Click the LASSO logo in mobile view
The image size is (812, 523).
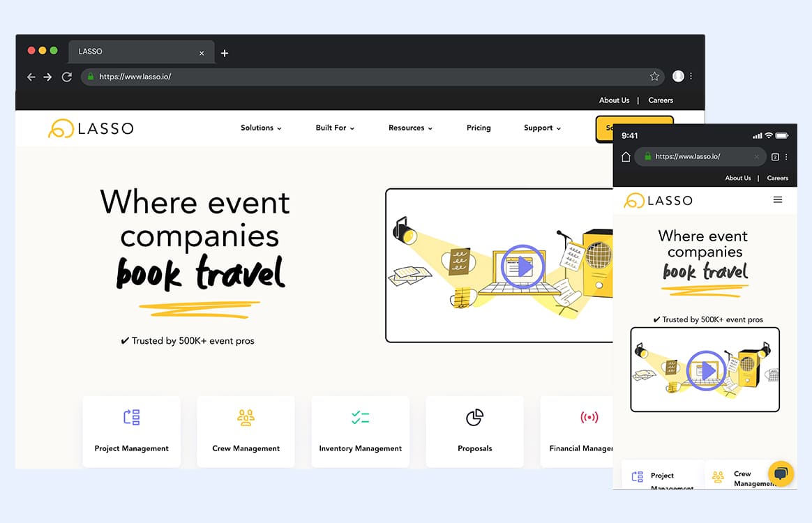(659, 200)
